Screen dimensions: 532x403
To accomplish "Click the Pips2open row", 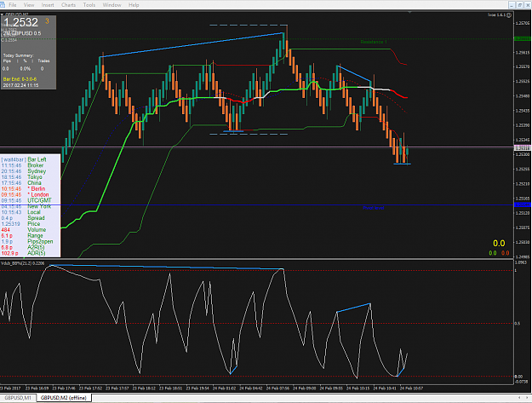I will 27,241.
